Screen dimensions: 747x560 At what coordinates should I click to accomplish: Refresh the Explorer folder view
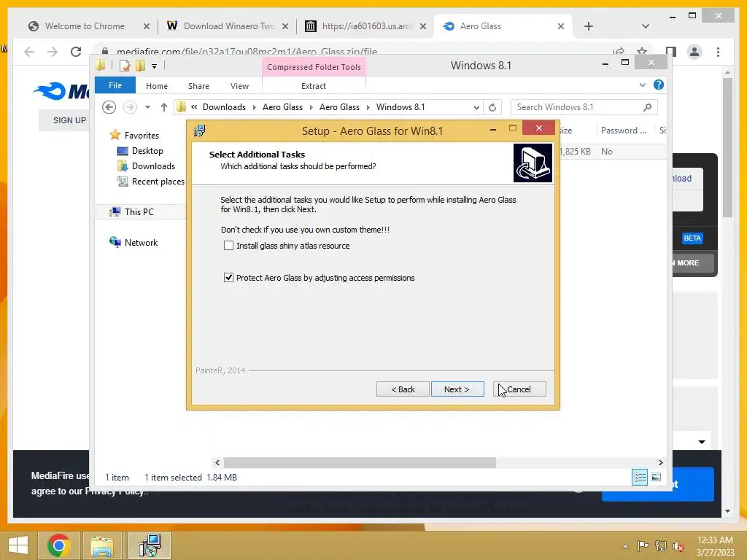(x=492, y=107)
